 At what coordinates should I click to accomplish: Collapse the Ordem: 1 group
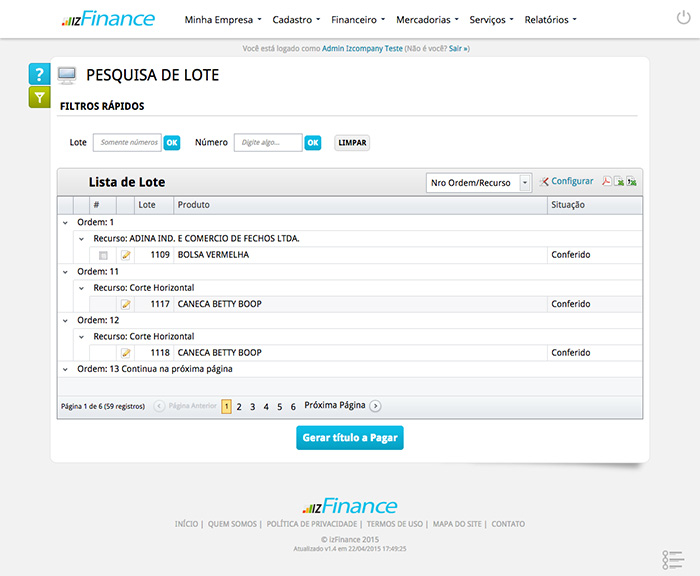66,222
